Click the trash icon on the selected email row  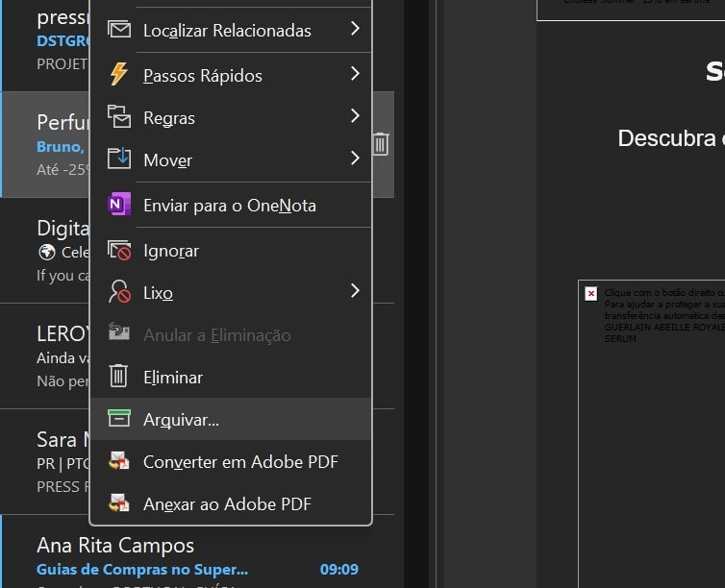[x=381, y=144]
